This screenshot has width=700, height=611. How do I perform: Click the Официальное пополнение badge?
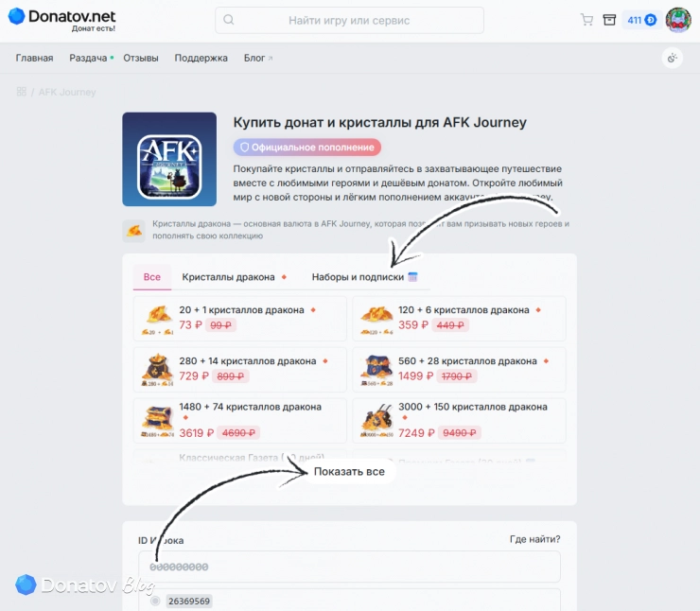[x=307, y=148]
